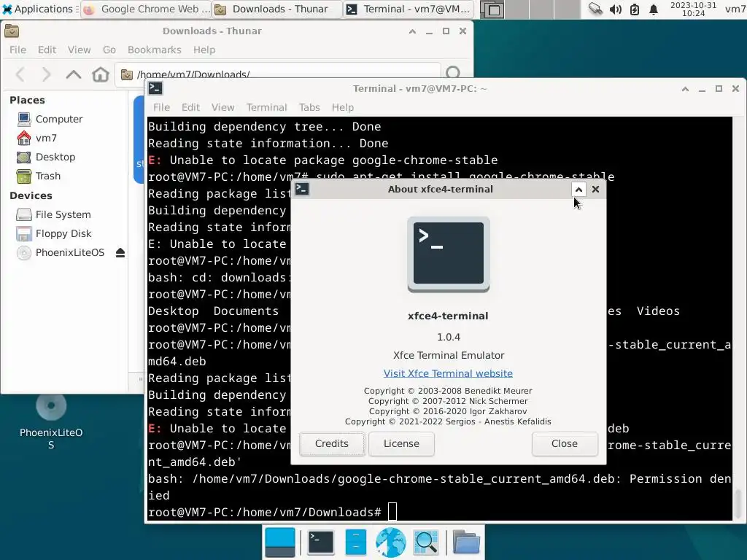
Task: Click the date and time clock
Action: pos(693,9)
